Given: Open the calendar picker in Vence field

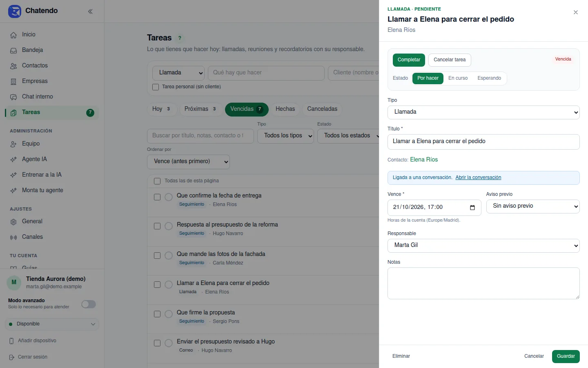Looking at the screenshot, I should pos(472,207).
